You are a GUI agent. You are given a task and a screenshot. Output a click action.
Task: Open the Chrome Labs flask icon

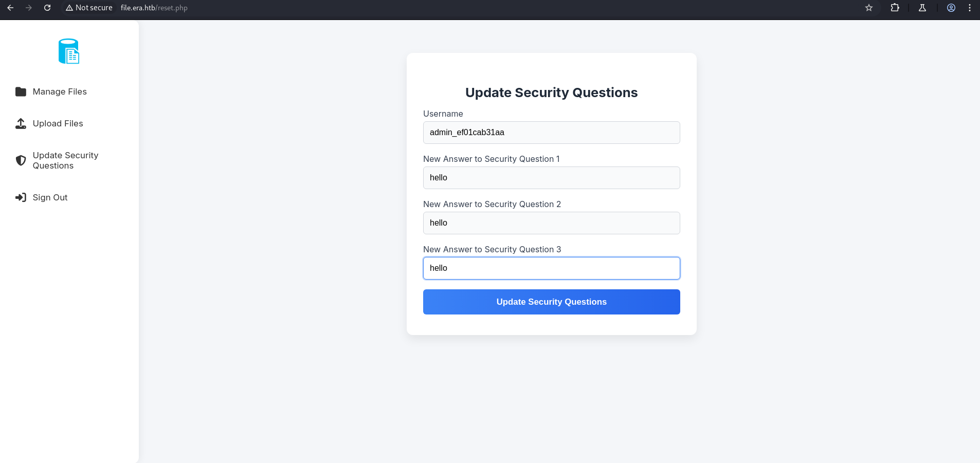(922, 8)
